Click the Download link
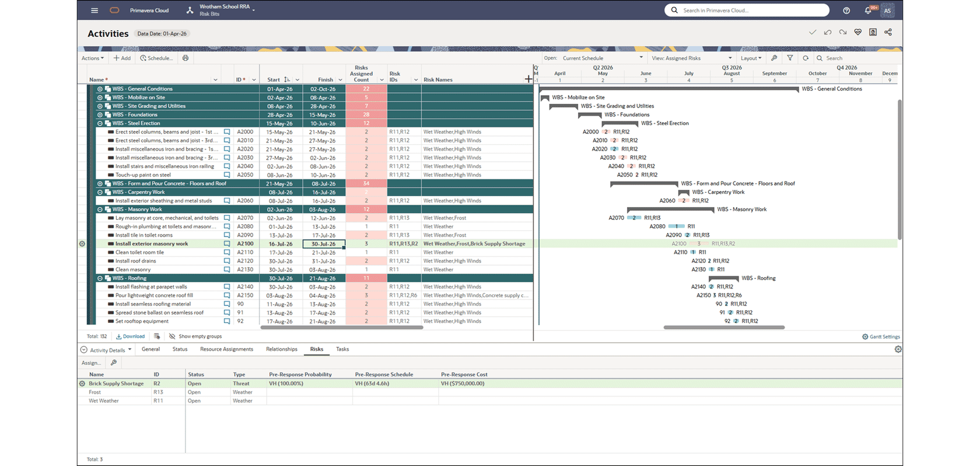This screenshot has height=466, width=980. (x=130, y=337)
